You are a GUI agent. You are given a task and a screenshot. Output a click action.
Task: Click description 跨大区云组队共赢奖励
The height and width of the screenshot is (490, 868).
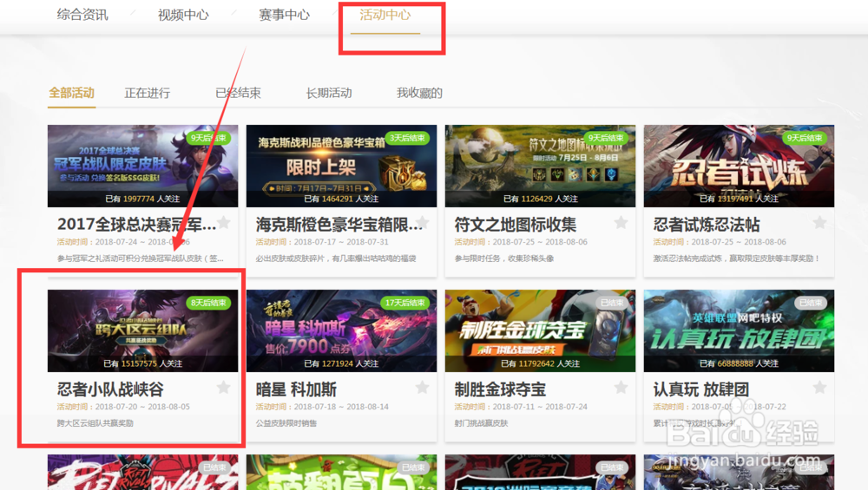(x=95, y=423)
